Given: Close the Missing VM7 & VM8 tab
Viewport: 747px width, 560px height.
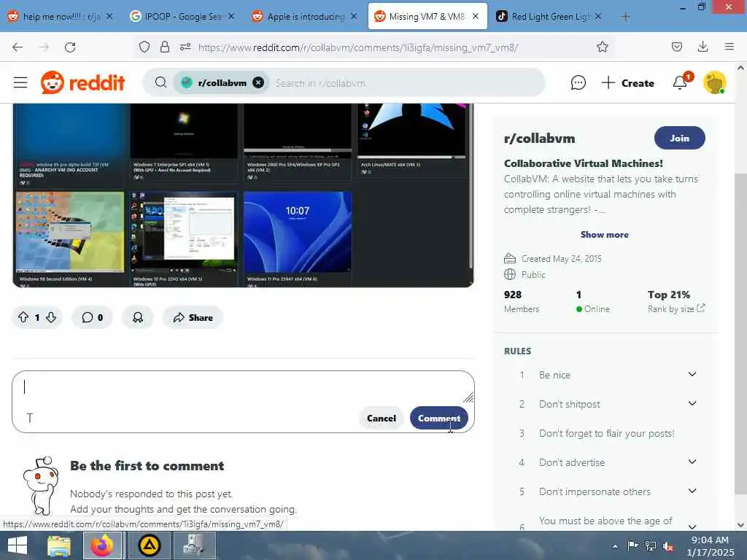Looking at the screenshot, I should 476,16.
